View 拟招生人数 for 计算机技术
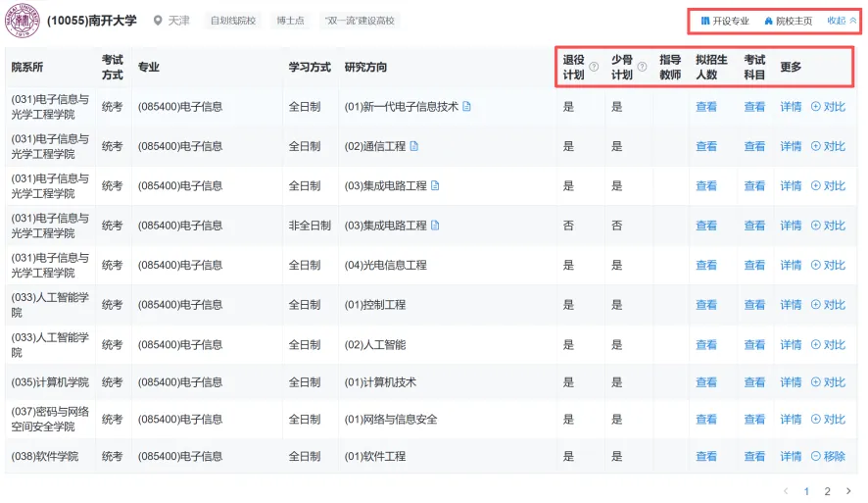 [706, 382]
